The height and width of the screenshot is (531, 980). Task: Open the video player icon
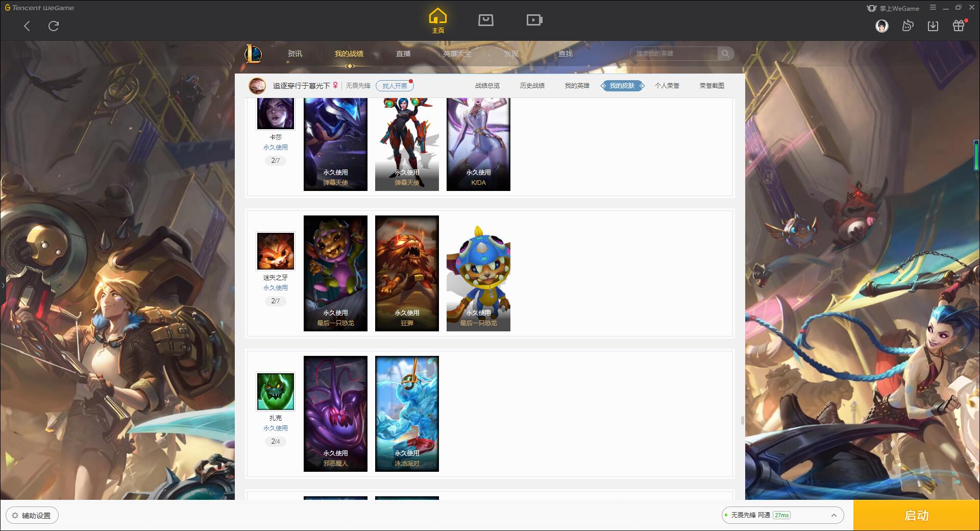[534, 20]
